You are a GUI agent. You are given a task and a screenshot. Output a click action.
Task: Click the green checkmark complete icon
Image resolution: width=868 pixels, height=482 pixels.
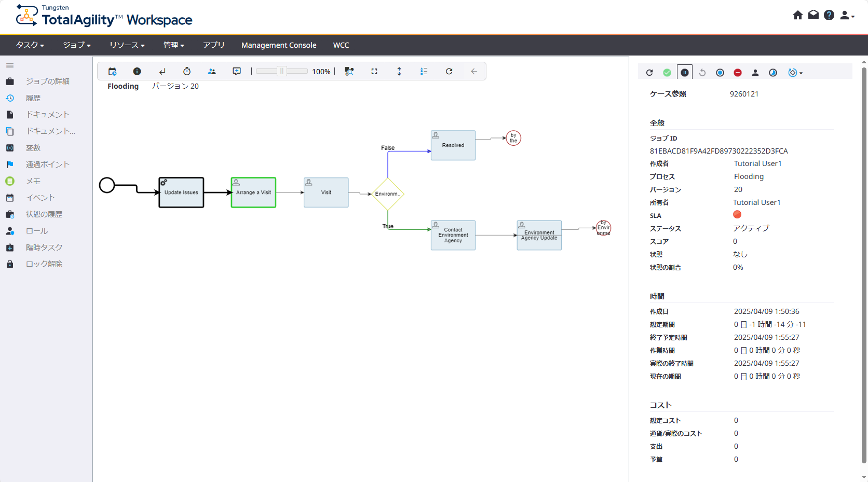coord(667,73)
